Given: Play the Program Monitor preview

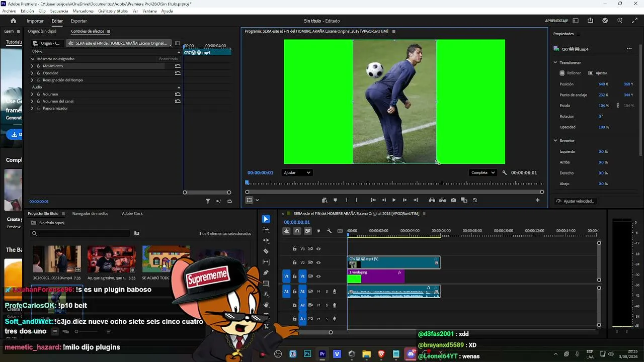Looking at the screenshot, I should 394,200.
